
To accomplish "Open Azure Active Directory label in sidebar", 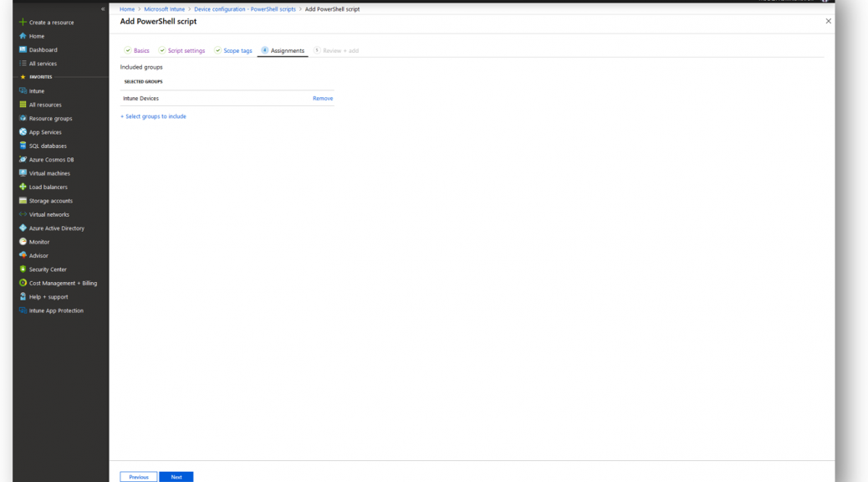I will pos(57,228).
